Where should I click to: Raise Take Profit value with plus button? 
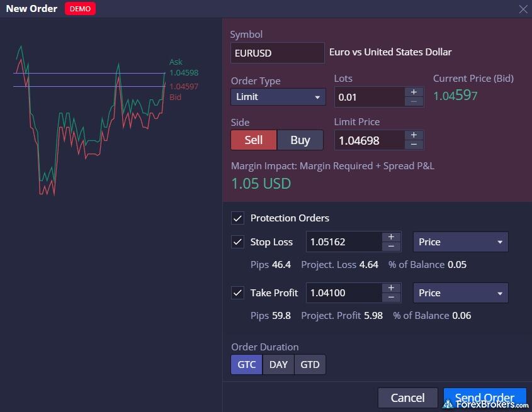391,288
